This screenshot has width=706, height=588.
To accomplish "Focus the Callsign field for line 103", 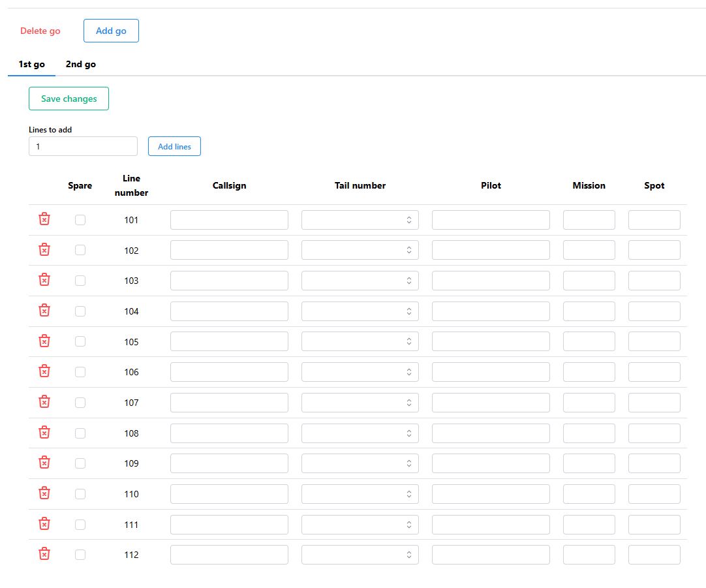I will [x=229, y=281].
